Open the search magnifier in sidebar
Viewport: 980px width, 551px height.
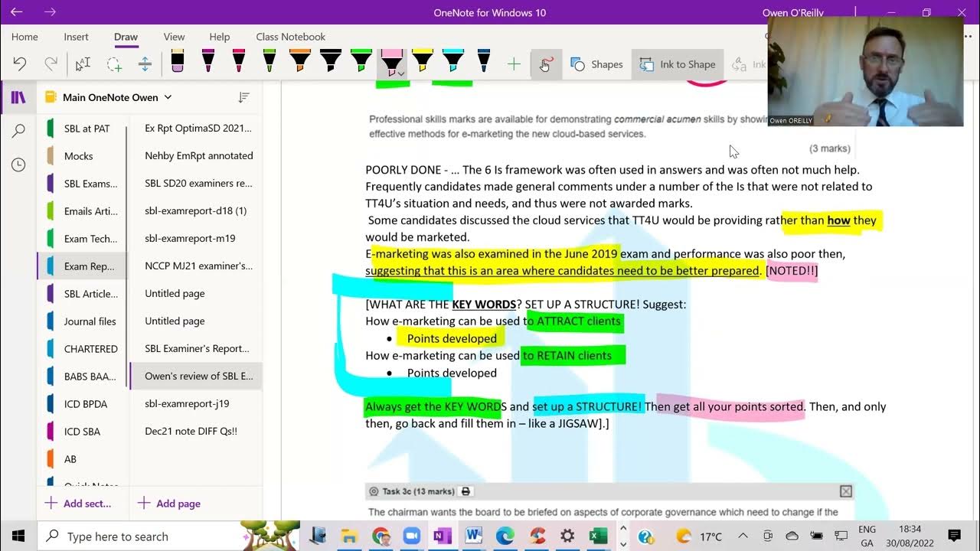[18, 131]
